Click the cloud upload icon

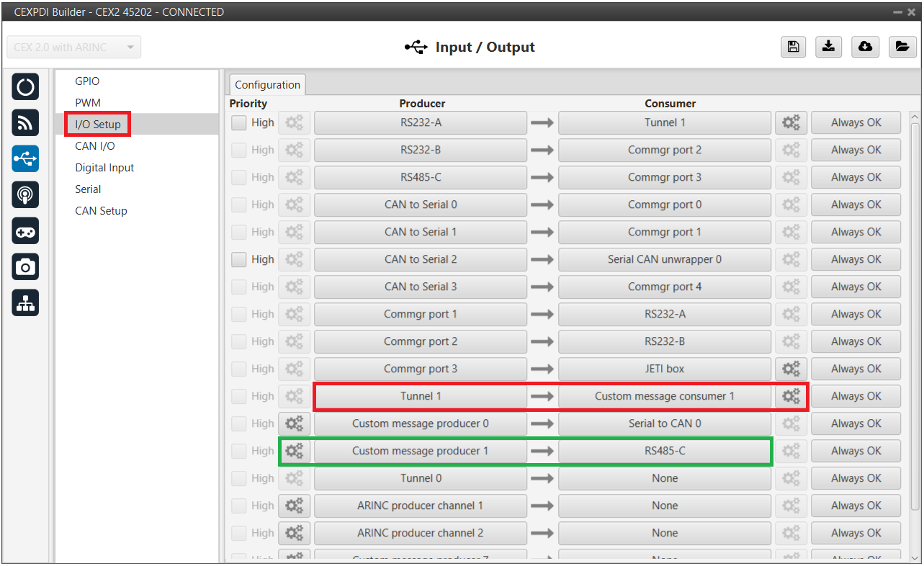pyautogui.click(x=865, y=47)
